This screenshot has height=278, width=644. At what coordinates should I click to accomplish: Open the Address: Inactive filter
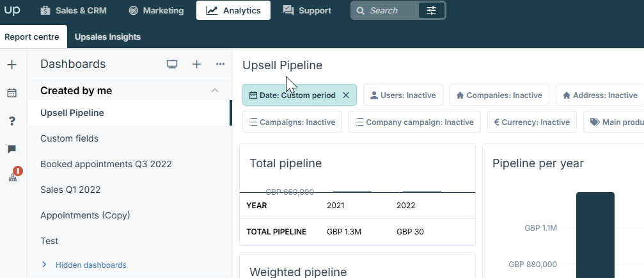[600, 95]
